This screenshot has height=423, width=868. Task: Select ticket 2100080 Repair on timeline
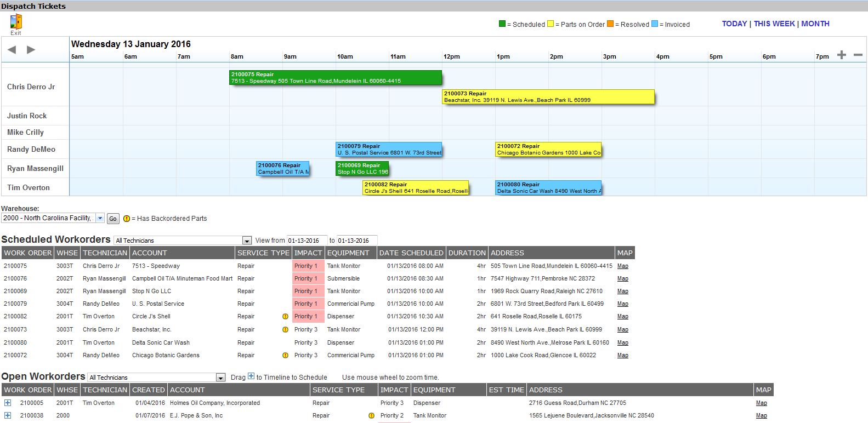coord(548,188)
